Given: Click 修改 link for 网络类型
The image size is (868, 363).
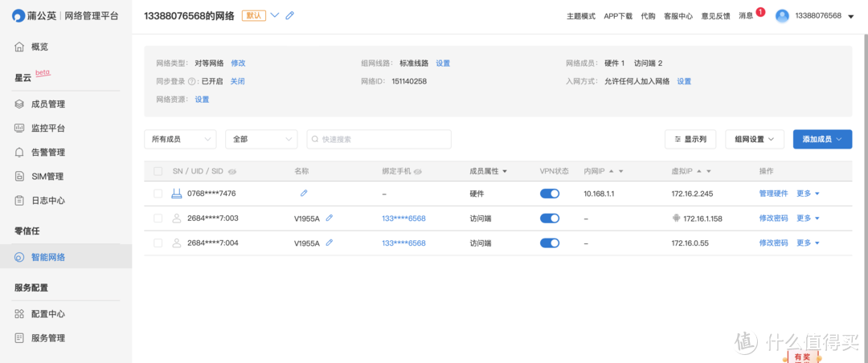Looking at the screenshot, I should 238,63.
